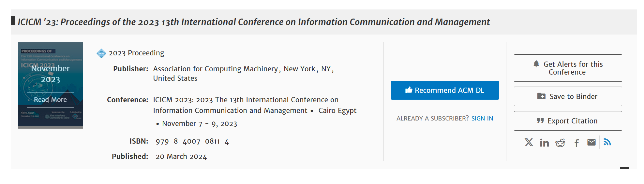
Task: Open the RSS feed icon
Action: [607, 142]
